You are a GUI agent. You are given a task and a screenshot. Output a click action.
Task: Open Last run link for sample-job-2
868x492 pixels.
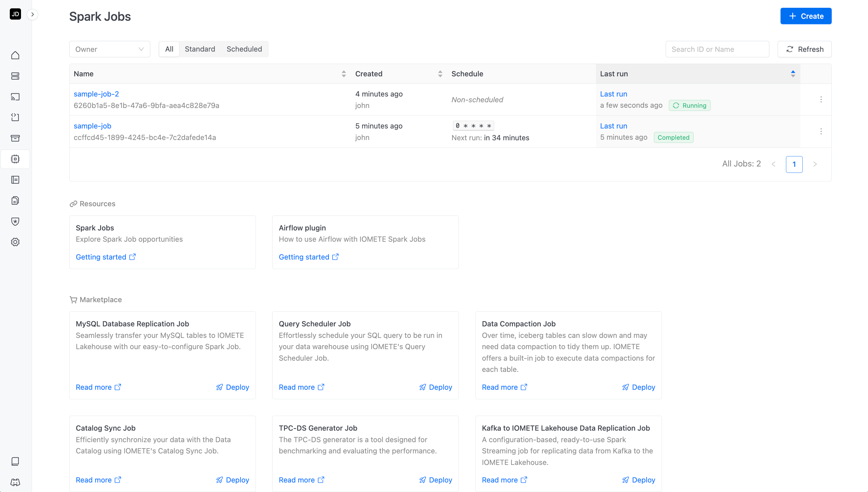(x=613, y=94)
